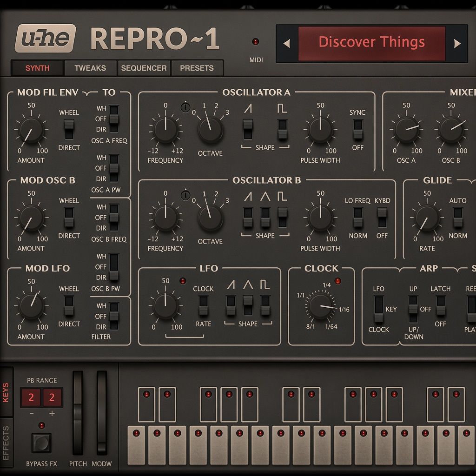Viewport: 476px width, 476px height.
Task: Click Oscillator A FREQUENCY knob
Action: (x=165, y=130)
